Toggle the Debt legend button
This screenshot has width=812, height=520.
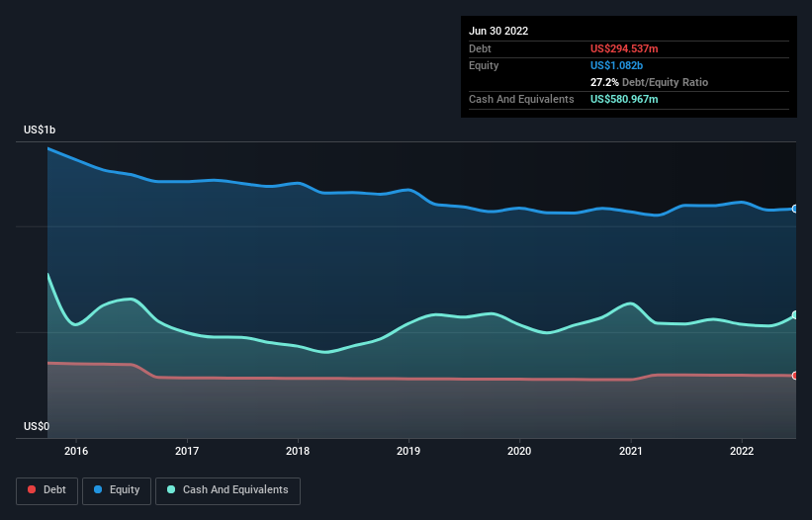click(x=46, y=490)
